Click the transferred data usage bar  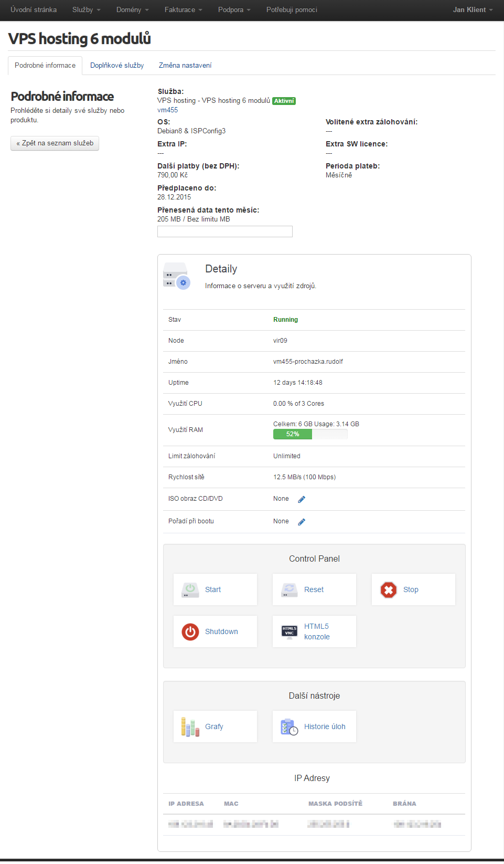pos(224,231)
